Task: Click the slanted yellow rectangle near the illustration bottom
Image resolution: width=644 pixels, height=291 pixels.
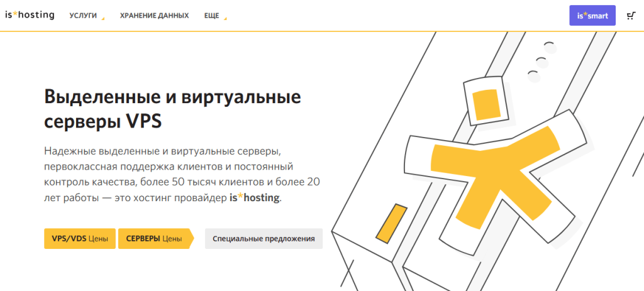Action: 390,222
